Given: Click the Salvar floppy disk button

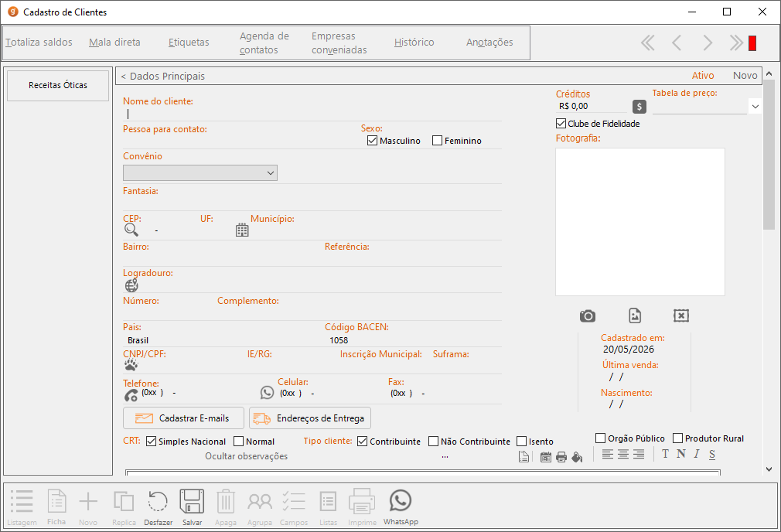Looking at the screenshot, I should pos(192,507).
